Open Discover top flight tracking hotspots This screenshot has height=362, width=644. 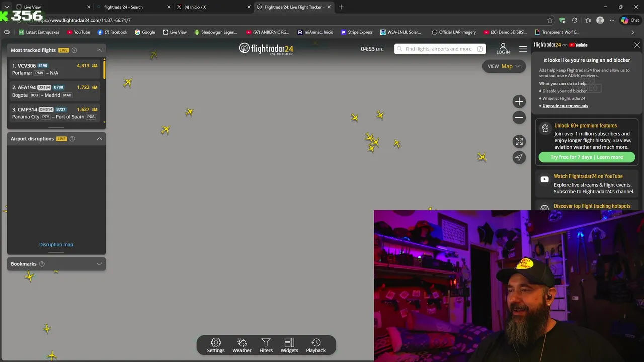[592, 206]
